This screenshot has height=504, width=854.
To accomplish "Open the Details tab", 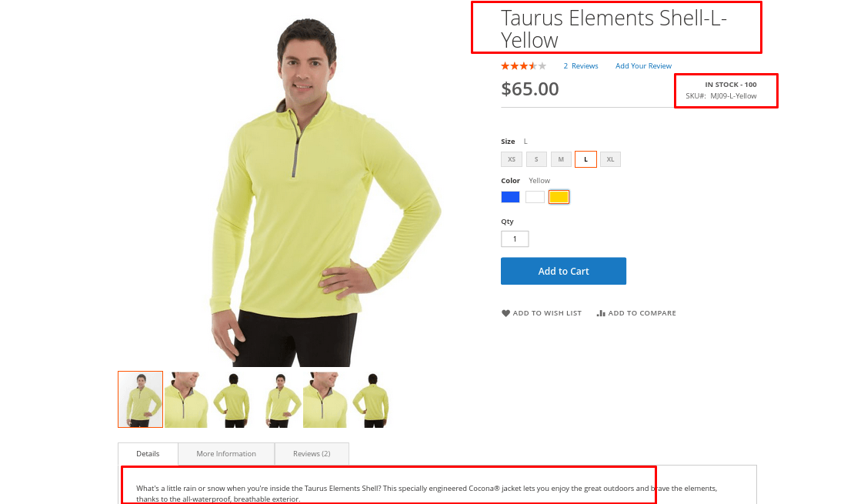I will [x=148, y=454].
